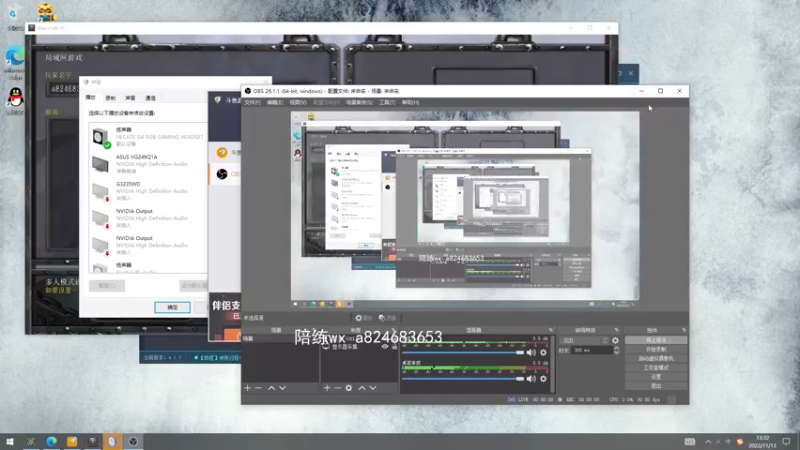This screenshot has height=450, width=800.
Task: Switch to 声音 tab in Sound dialog
Action: click(130, 98)
